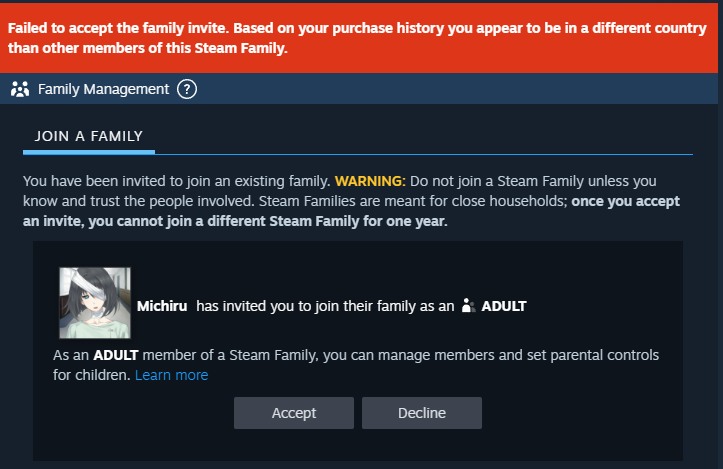Click the adult member icon before ADULT
Viewport: 723px width, 469px height.
[x=467, y=306]
